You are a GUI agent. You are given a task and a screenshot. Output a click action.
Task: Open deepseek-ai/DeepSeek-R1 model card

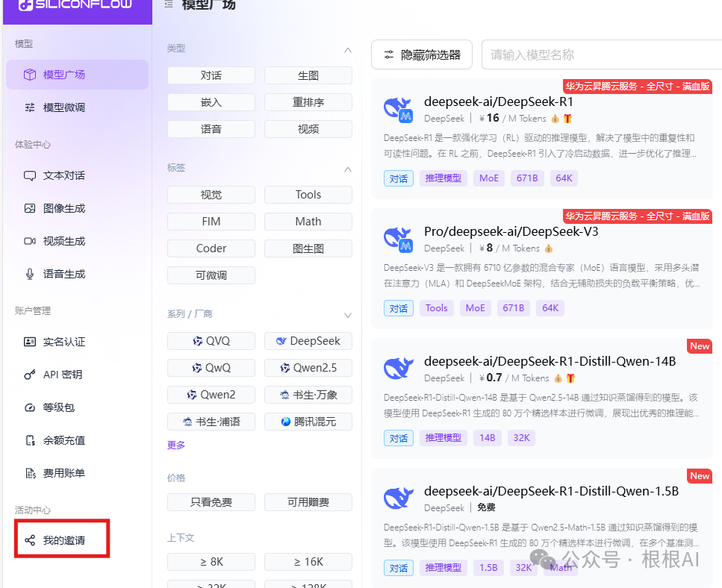click(542, 139)
